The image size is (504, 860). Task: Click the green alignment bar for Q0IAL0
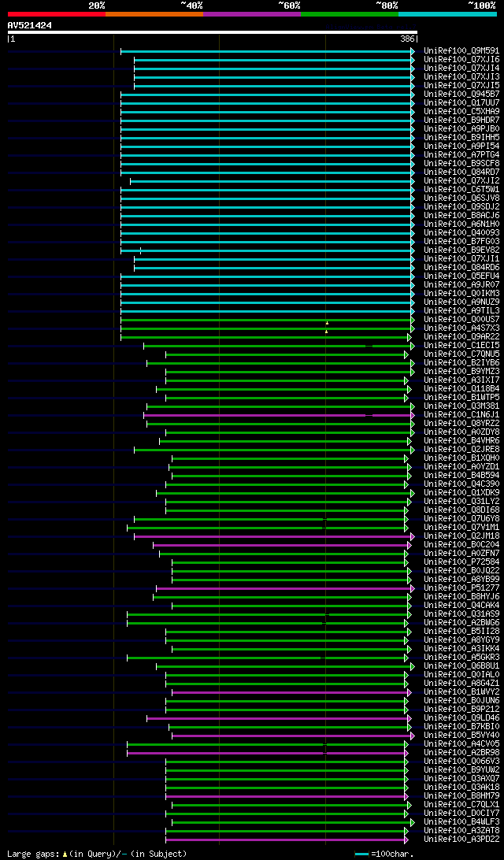pyautogui.click(x=287, y=675)
